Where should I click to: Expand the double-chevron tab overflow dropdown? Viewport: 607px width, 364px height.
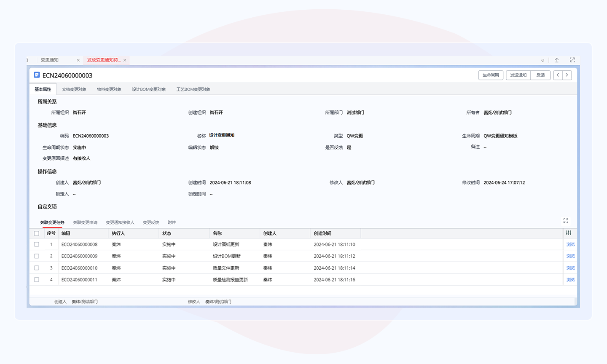[x=543, y=61]
